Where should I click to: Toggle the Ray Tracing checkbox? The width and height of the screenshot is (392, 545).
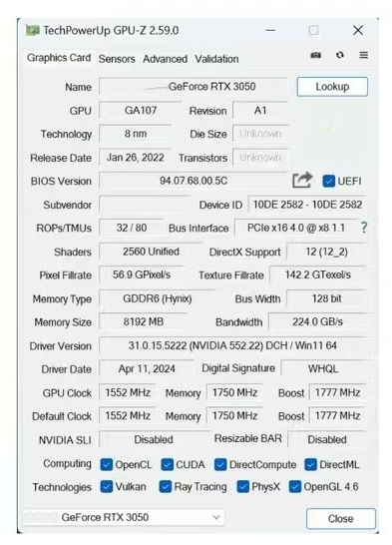pos(166,487)
